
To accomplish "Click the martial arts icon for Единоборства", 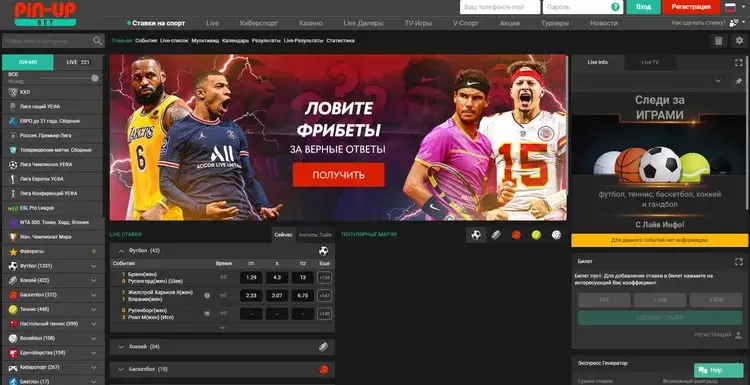I will click(x=13, y=353).
